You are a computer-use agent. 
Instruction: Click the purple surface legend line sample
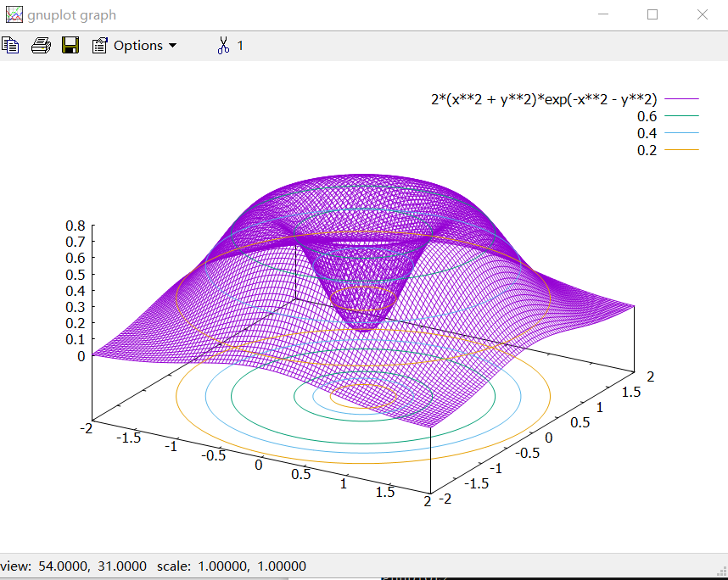(x=683, y=98)
